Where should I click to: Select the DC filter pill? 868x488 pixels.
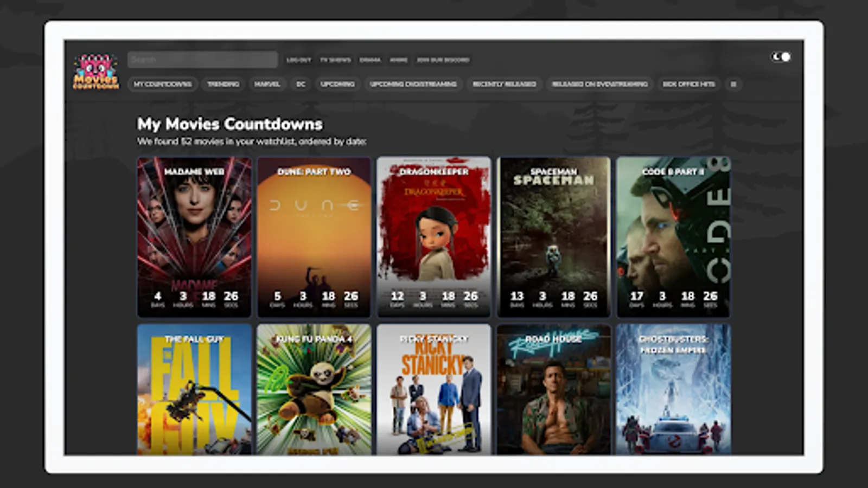point(300,84)
